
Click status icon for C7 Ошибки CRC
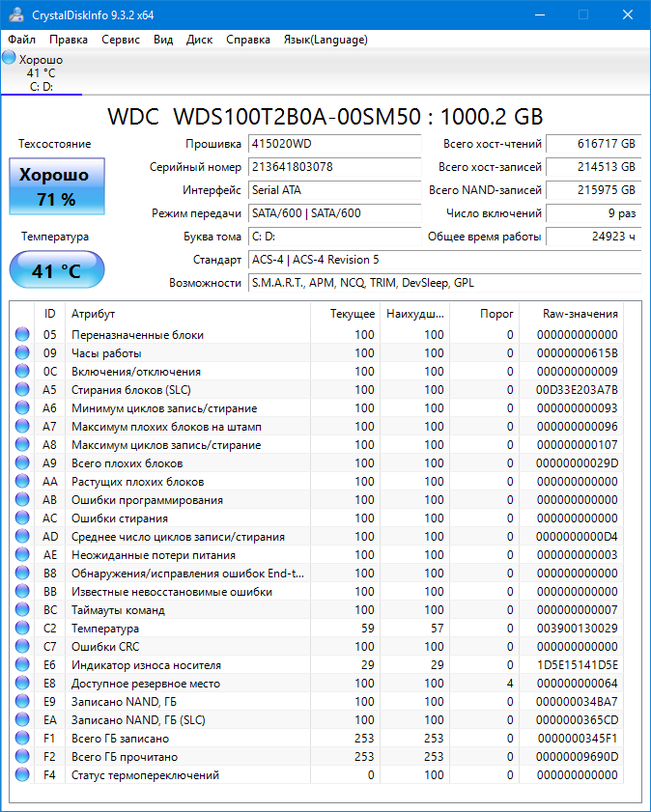tap(22, 646)
